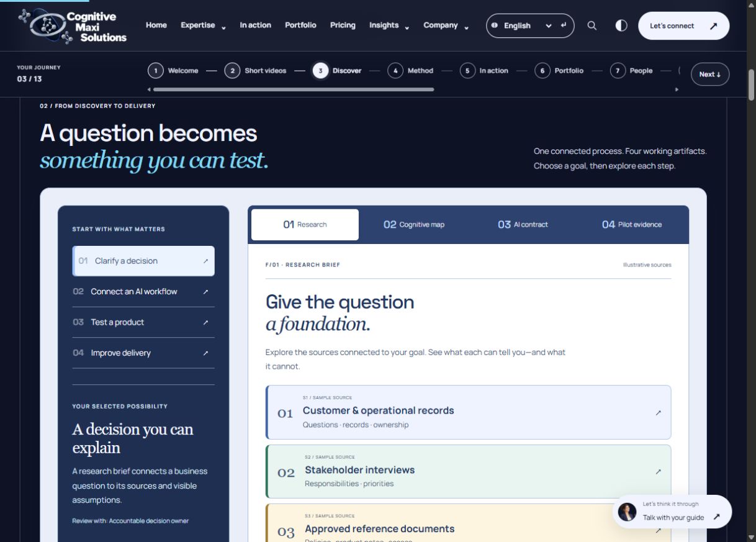The image size is (756, 542).
Task: Open Customer & operational records source card
Action: click(469, 412)
